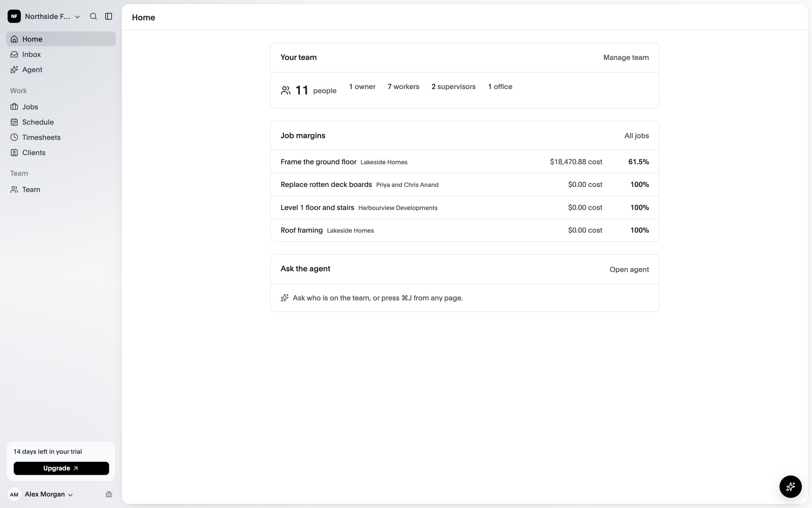Click the $18,470.88 cost value

(x=576, y=162)
